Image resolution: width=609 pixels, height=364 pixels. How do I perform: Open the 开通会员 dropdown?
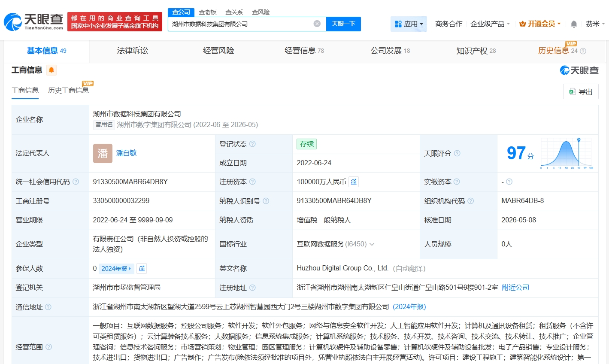click(540, 24)
